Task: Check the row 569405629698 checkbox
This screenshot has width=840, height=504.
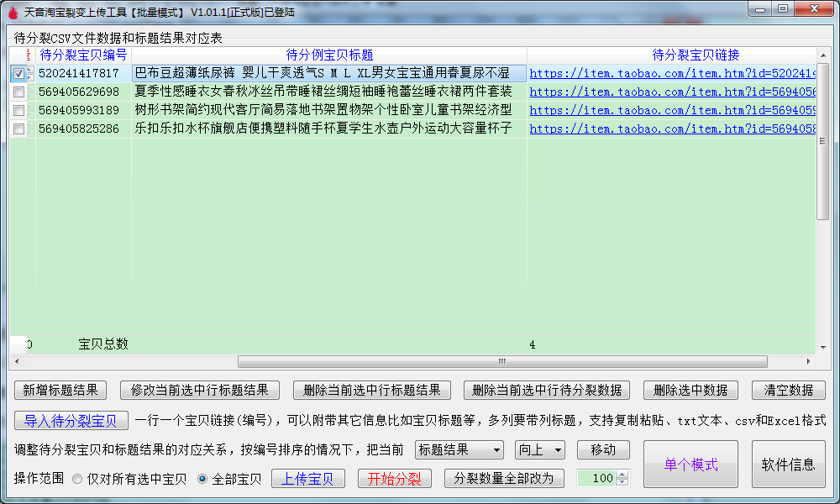Action: click(18, 92)
